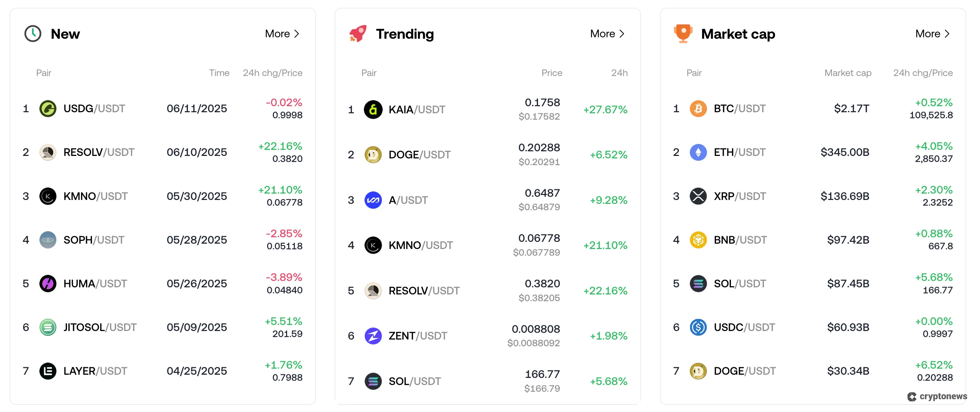Click the cryptonews logo in bottom corner
Viewport: 980px width, 412px height.
click(936, 397)
